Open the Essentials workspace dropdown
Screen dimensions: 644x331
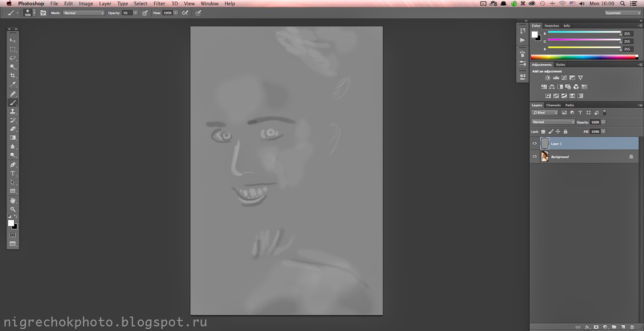pyautogui.click(x=623, y=13)
